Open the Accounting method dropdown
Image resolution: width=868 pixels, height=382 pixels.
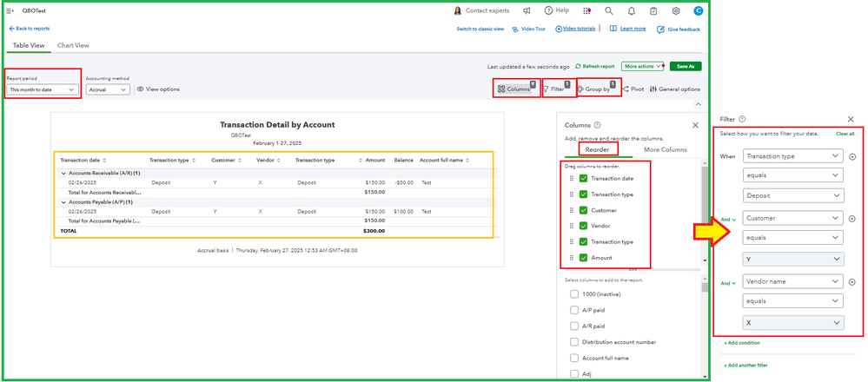click(x=109, y=89)
